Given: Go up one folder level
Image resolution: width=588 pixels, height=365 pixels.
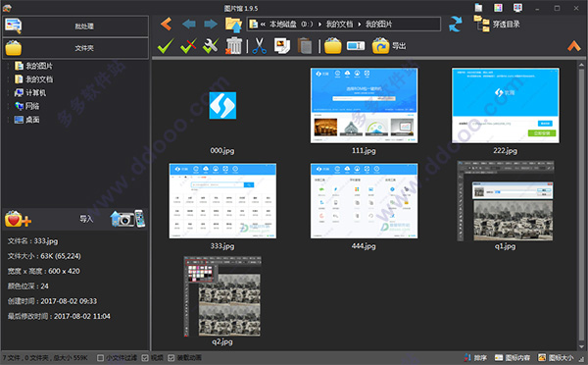Looking at the screenshot, I should coord(233,25).
